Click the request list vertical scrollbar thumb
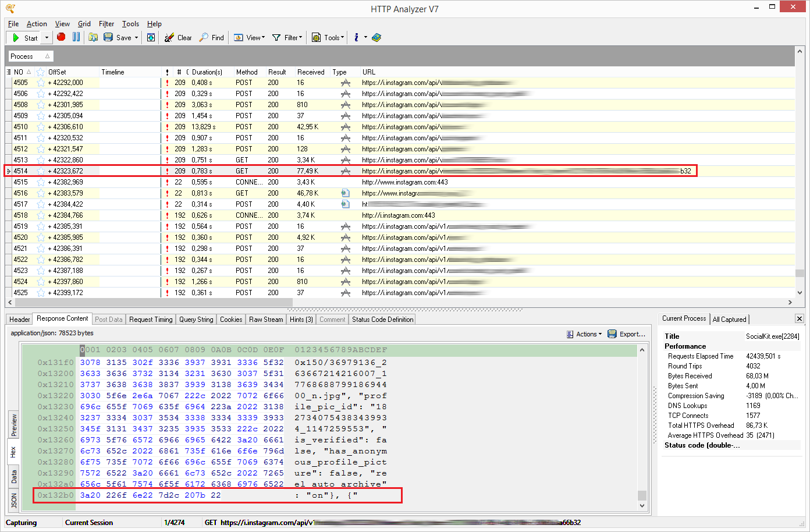The width and height of the screenshot is (810, 532). (x=800, y=273)
